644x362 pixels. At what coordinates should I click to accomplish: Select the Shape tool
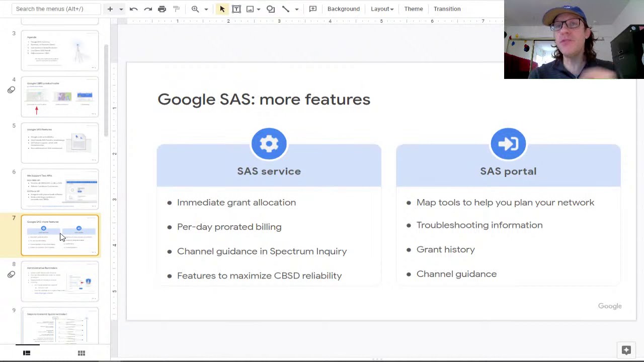pyautogui.click(x=271, y=9)
